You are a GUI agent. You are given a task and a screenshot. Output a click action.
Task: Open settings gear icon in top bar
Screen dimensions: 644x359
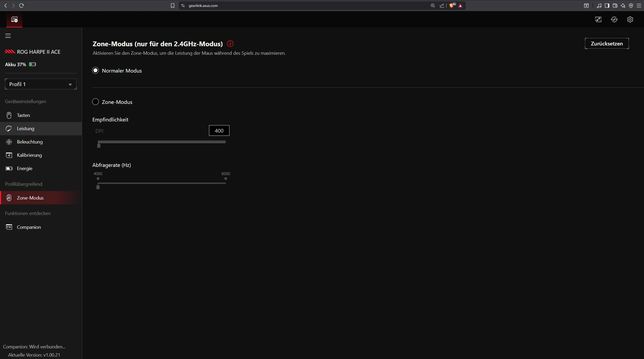pyautogui.click(x=630, y=19)
